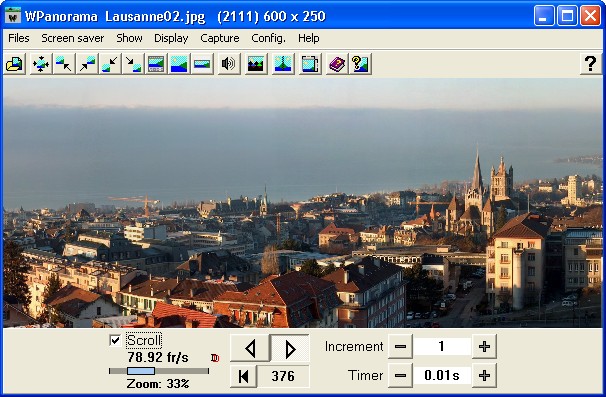Minimize the WPanorama window
This screenshot has width=606, height=397.
544,16
